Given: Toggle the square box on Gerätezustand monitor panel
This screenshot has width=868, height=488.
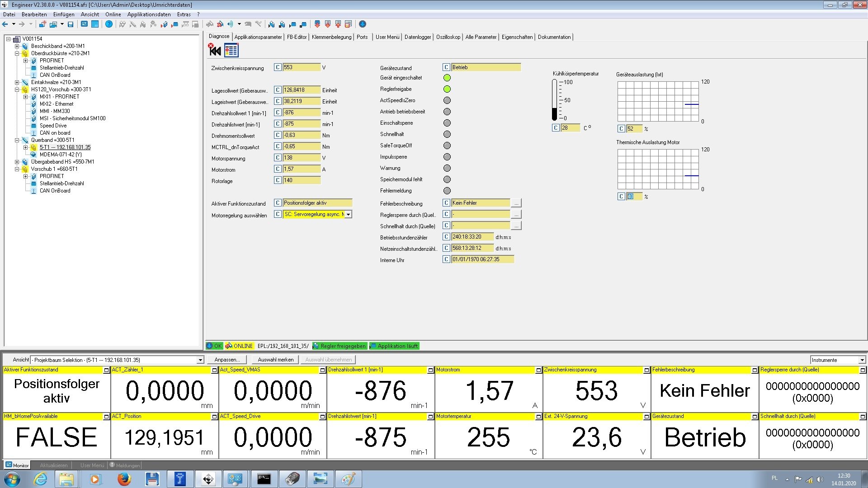Looking at the screenshot, I should pyautogui.click(x=755, y=417).
